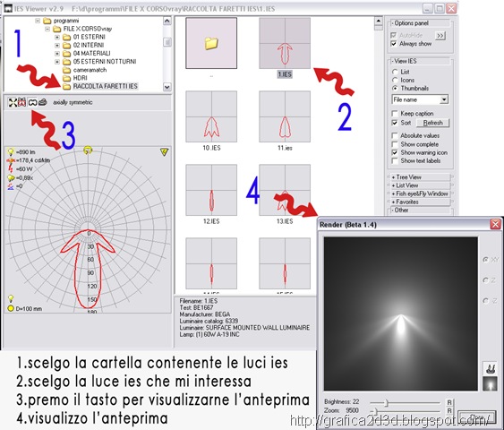This screenshot has height=430, width=504.
Task: Uncheck Show warning icon option
Action: pos(395,153)
